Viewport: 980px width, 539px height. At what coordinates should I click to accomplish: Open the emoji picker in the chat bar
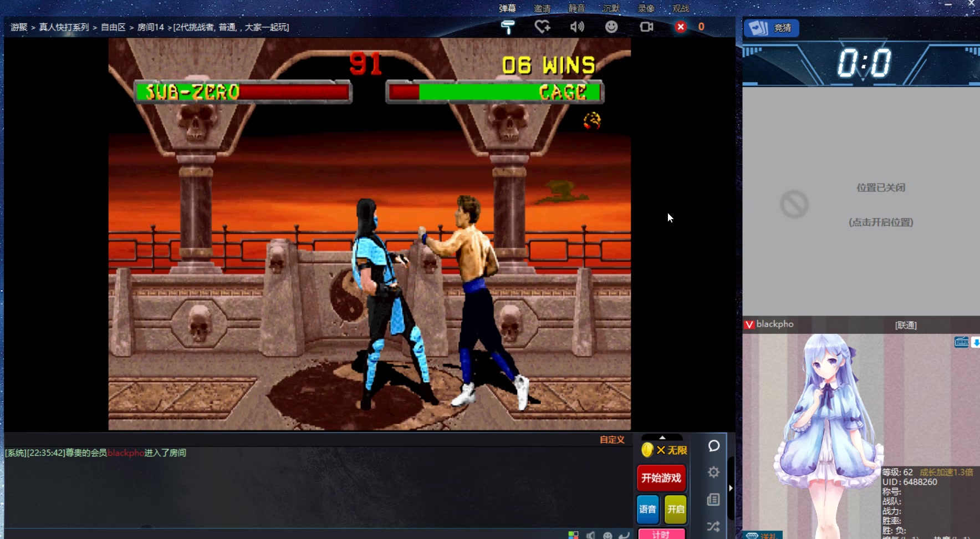608,535
